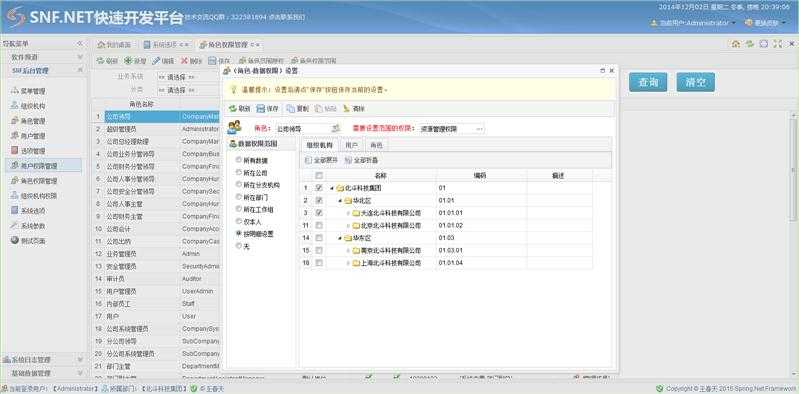This screenshot has height=394, width=799.
Task: Toggle the header select-all checkbox in tree grid
Action: [x=319, y=175]
